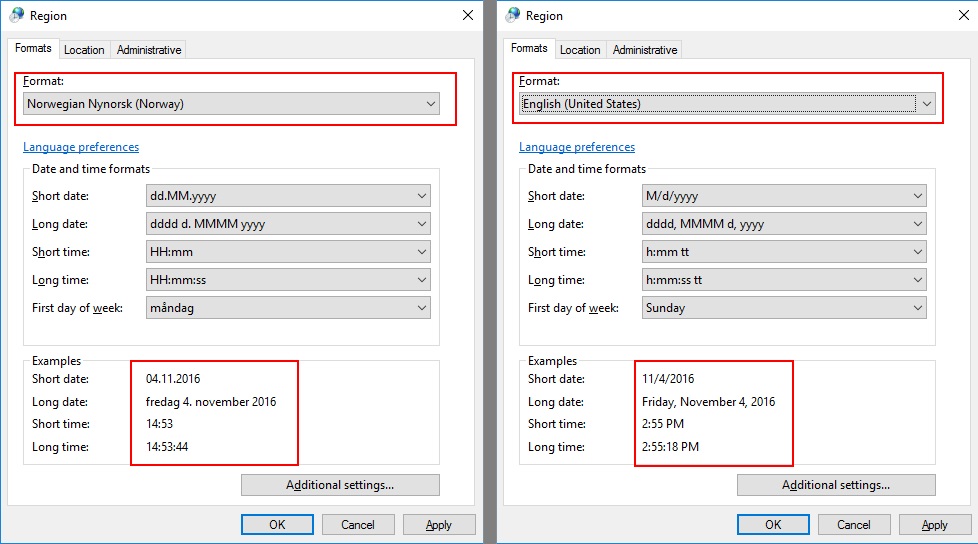Click the globe icon in the right Region title bar
This screenshot has height=544, width=978.
pos(513,16)
